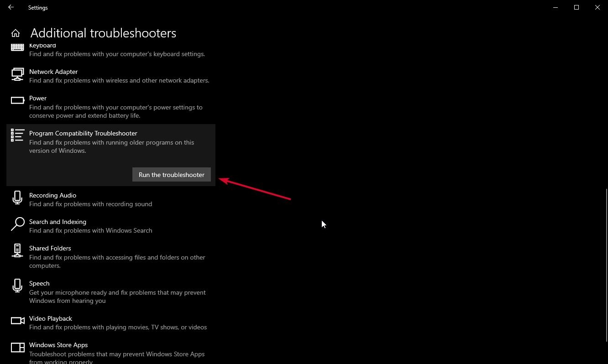Click the vertical scrollbar thumb on the right
The height and width of the screenshot is (364, 608).
click(x=606, y=265)
